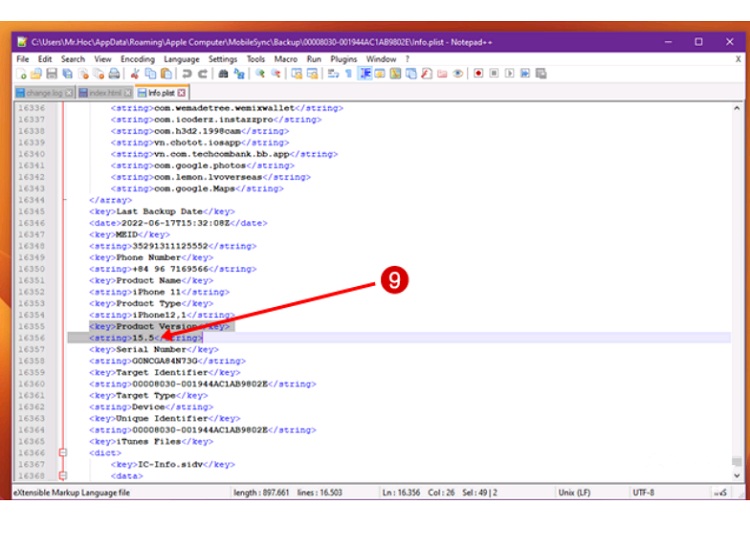Run a macro multiple times icon
This screenshot has height=549, width=750.
[525, 74]
